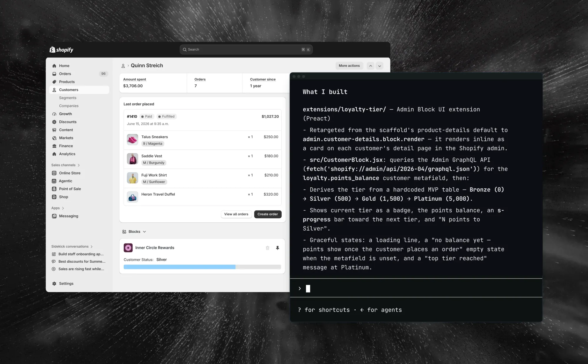
Task: Click the Amount spent $3,706.00 value
Action: tap(133, 86)
